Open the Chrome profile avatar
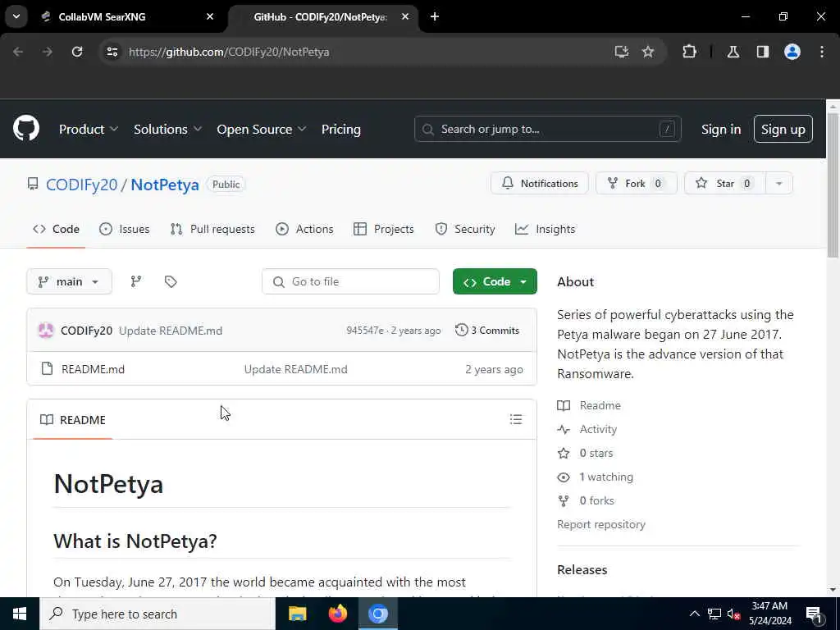The image size is (840, 630). [x=792, y=52]
